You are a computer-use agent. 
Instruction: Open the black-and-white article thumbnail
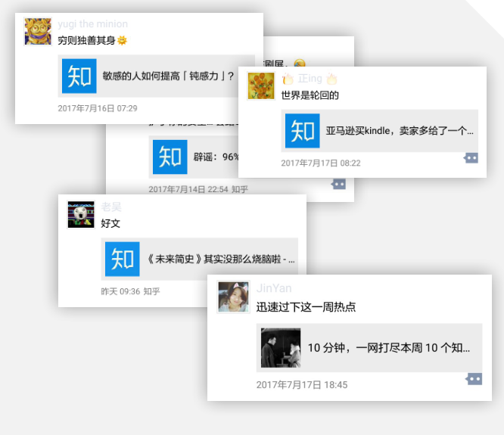click(x=281, y=347)
